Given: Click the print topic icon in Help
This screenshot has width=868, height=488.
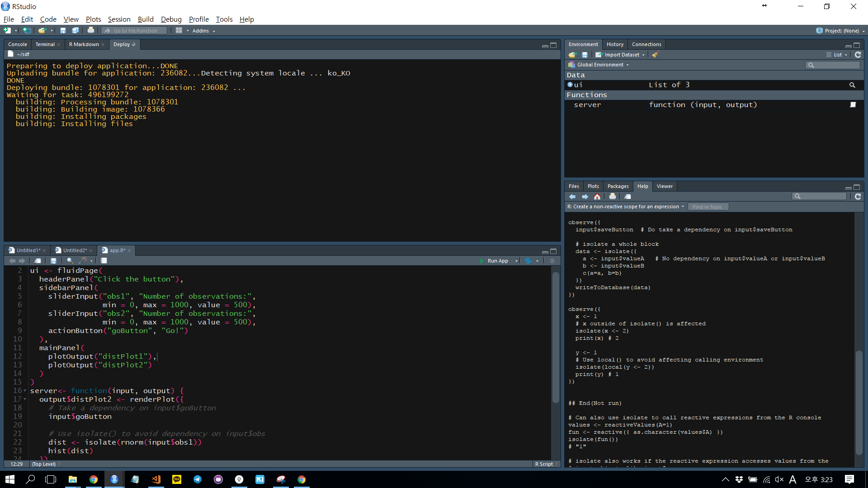Looking at the screenshot, I should [x=612, y=197].
